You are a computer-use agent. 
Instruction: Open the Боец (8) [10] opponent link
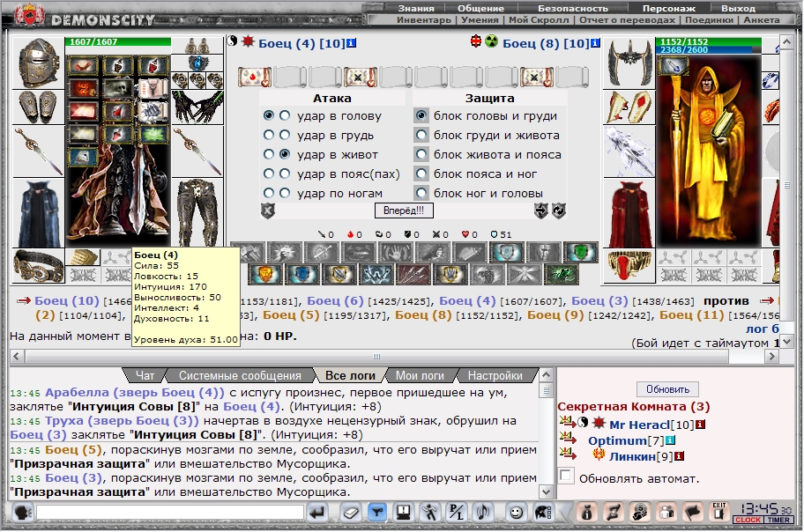coord(546,43)
